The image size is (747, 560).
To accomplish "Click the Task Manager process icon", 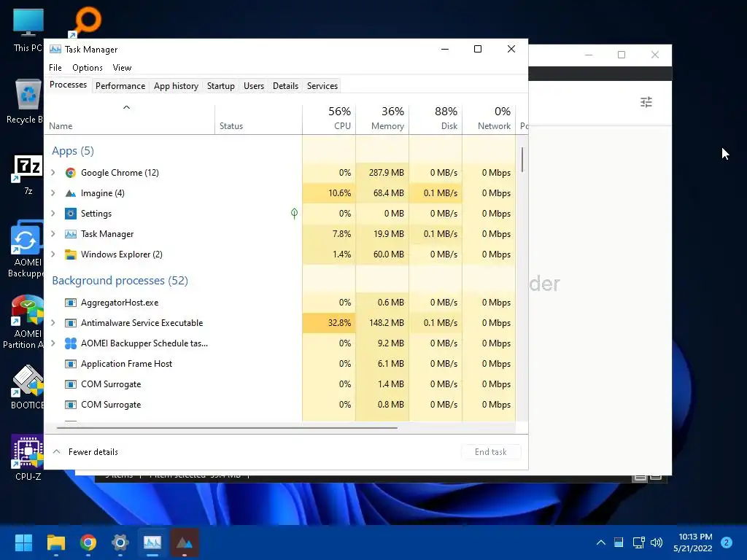I will click(x=71, y=234).
